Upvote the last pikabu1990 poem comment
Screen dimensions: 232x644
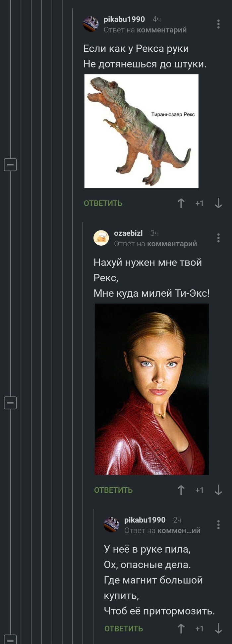pyautogui.click(x=181, y=629)
